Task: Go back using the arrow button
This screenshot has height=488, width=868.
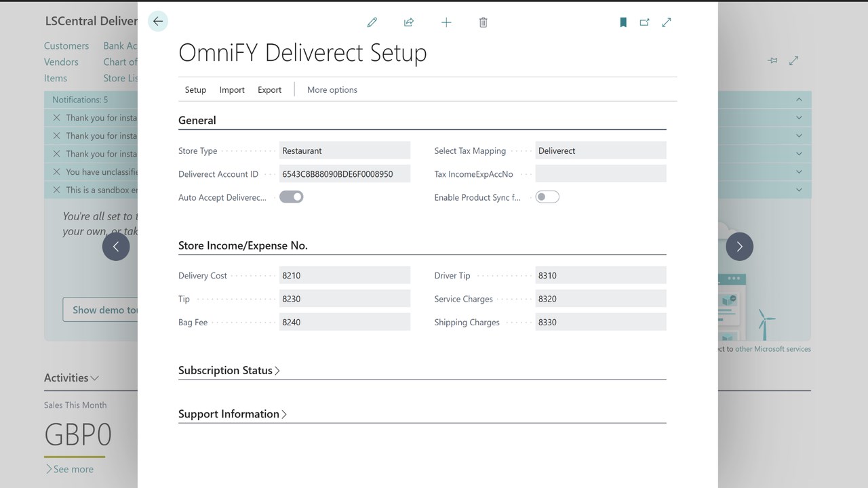Action: (158, 21)
